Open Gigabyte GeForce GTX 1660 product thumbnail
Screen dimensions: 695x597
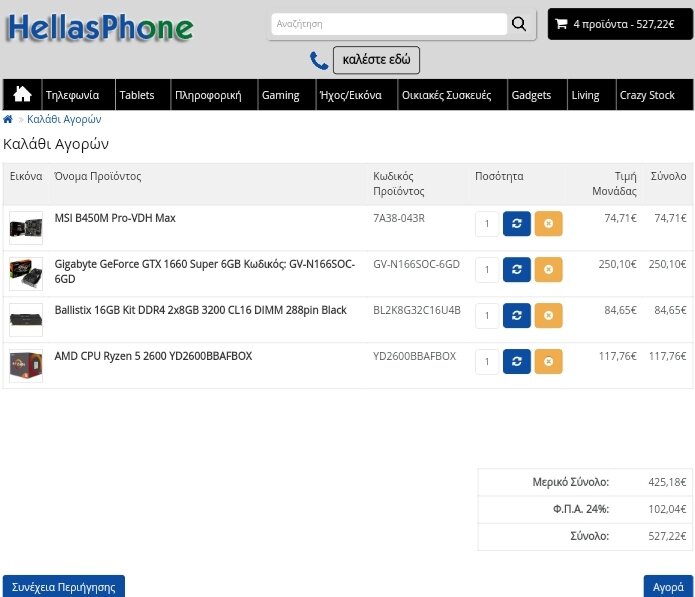point(26,274)
